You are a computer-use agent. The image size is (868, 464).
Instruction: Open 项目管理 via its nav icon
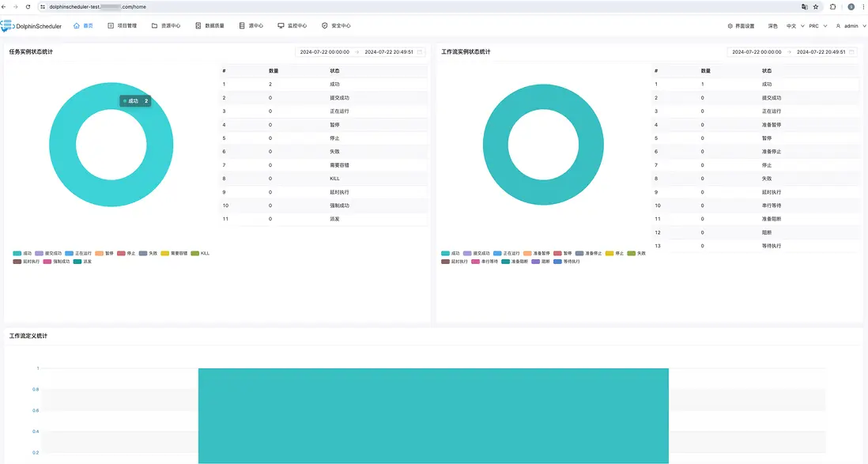pyautogui.click(x=111, y=25)
